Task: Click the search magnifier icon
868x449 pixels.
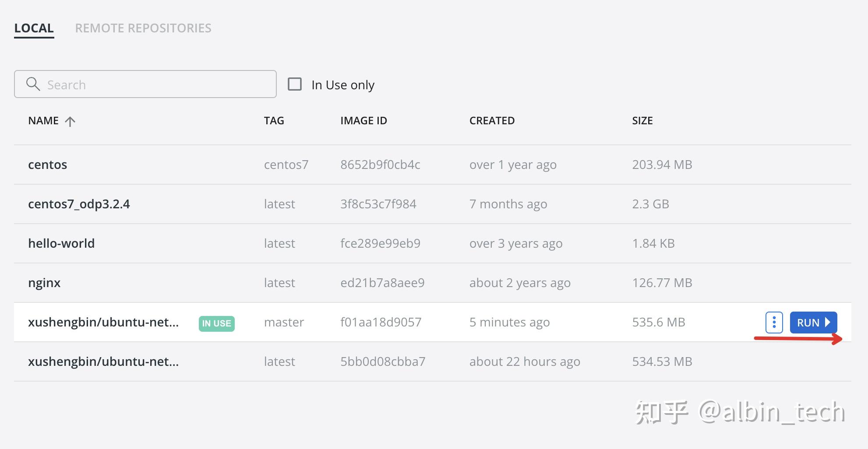Action: point(33,84)
